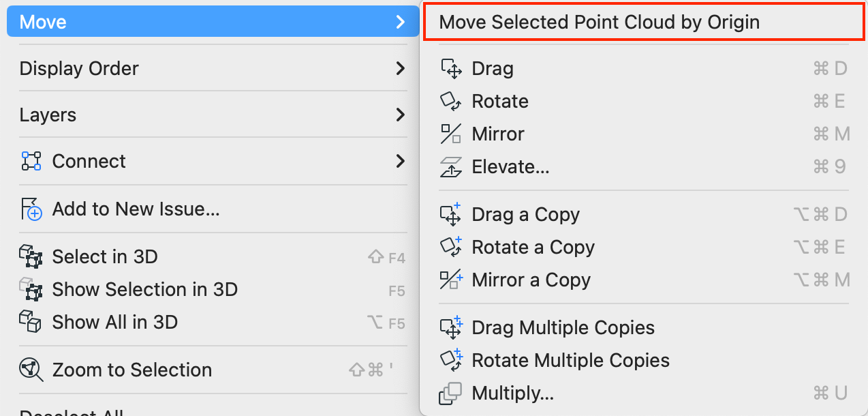The image size is (868, 416).
Task: Click the Multiply command icon
Action: (451, 393)
